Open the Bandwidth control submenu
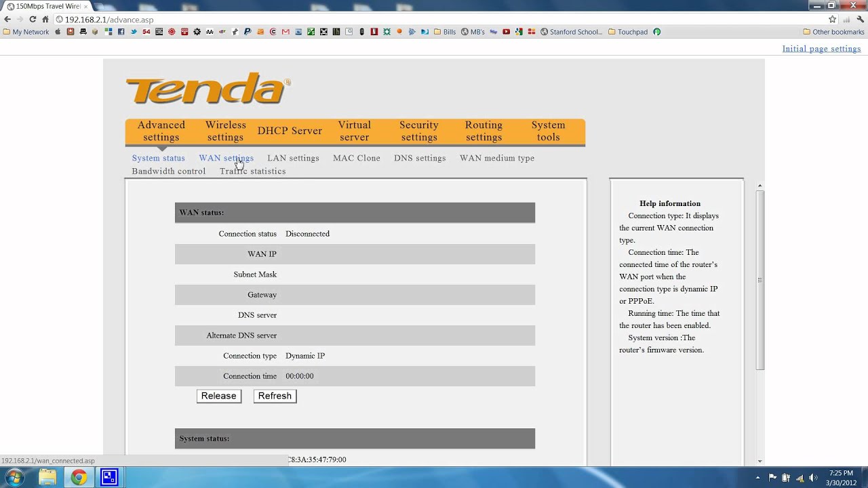 (x=168, y=171)
